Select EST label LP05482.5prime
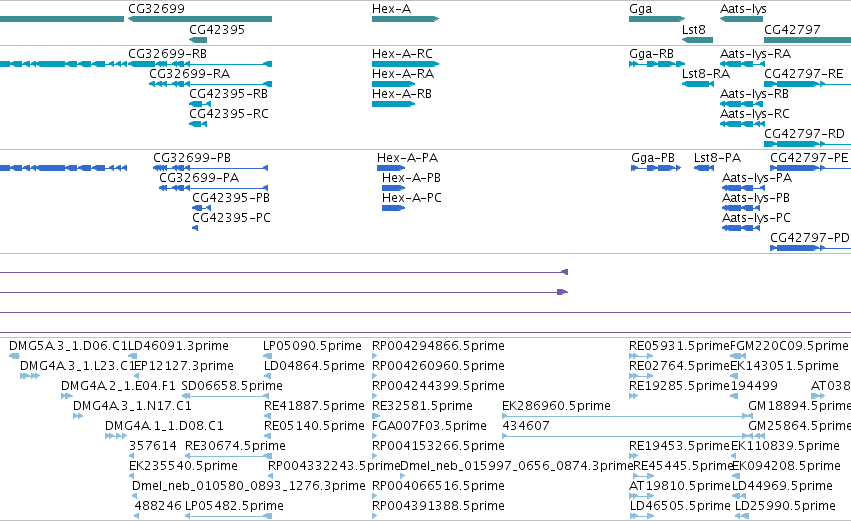Screen dimensions: 851x521 (x=234, y=506)
